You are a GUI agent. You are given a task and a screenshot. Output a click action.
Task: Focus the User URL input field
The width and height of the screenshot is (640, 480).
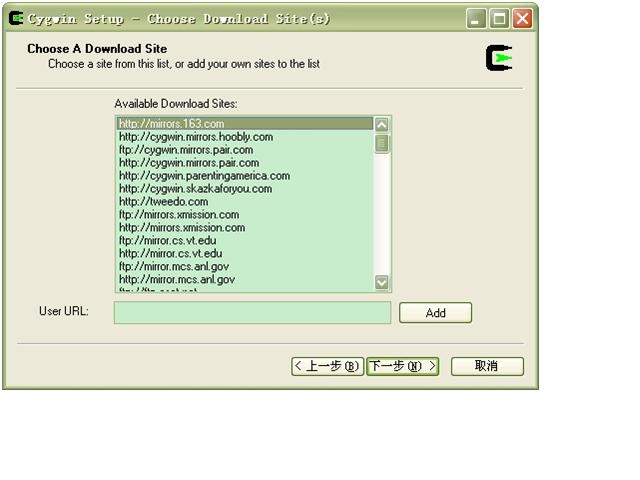[252, 313]
